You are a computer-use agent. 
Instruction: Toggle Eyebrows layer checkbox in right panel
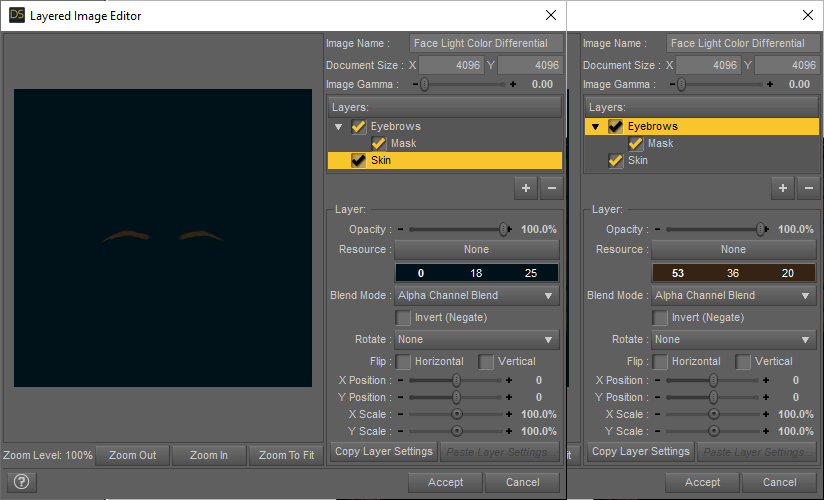(615, 126)
